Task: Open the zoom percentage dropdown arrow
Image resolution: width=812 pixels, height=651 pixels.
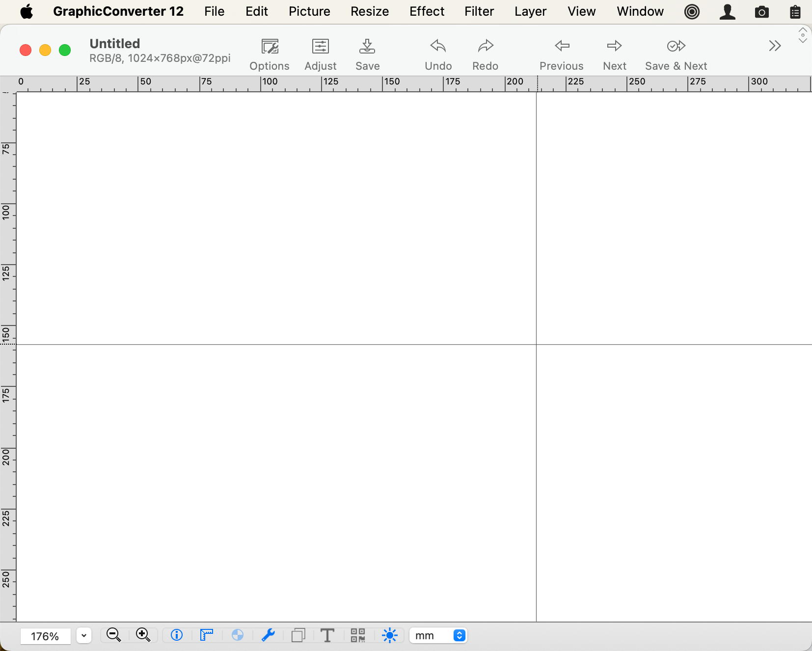Action: click(x=84, y=635)
